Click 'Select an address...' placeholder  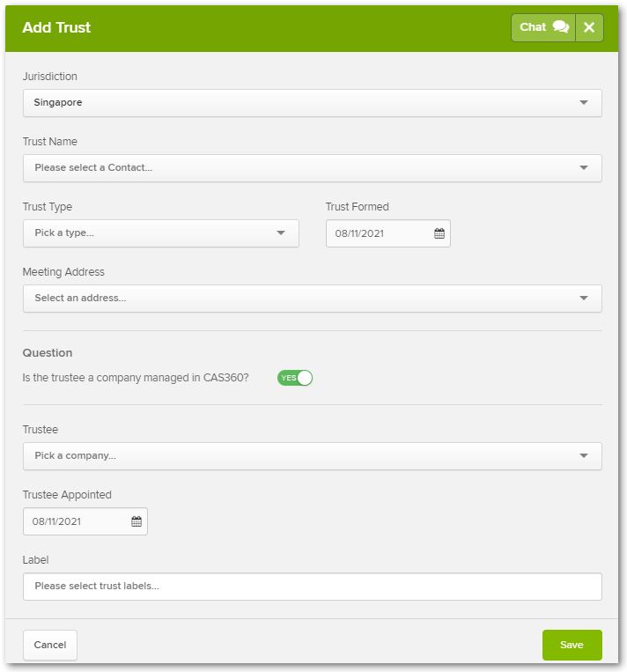pos(80,298)
